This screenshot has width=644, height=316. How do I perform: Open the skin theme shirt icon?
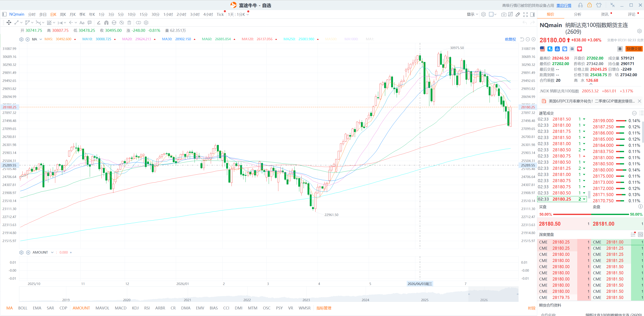599,5
